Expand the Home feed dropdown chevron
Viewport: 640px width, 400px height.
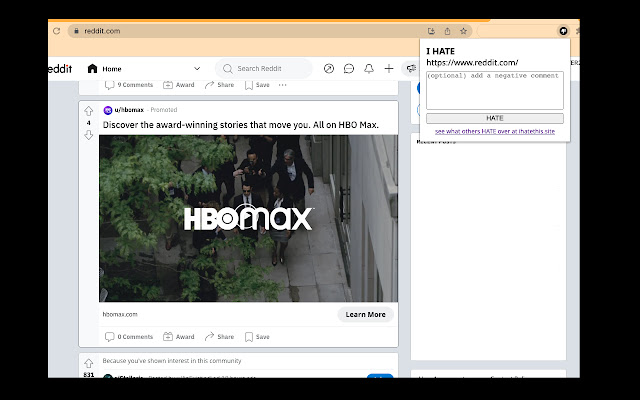click(197, 69)
